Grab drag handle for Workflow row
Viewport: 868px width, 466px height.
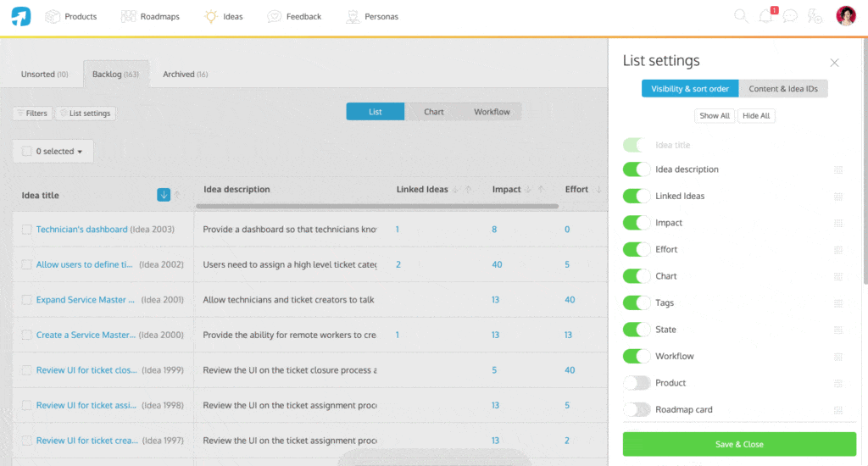pyautogui.click(x=838, y=357)
